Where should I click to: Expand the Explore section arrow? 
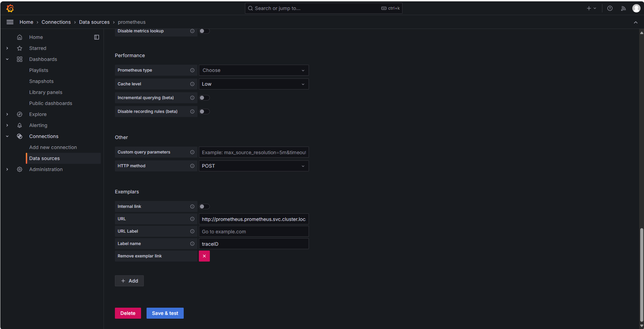[x=7, y=114]
